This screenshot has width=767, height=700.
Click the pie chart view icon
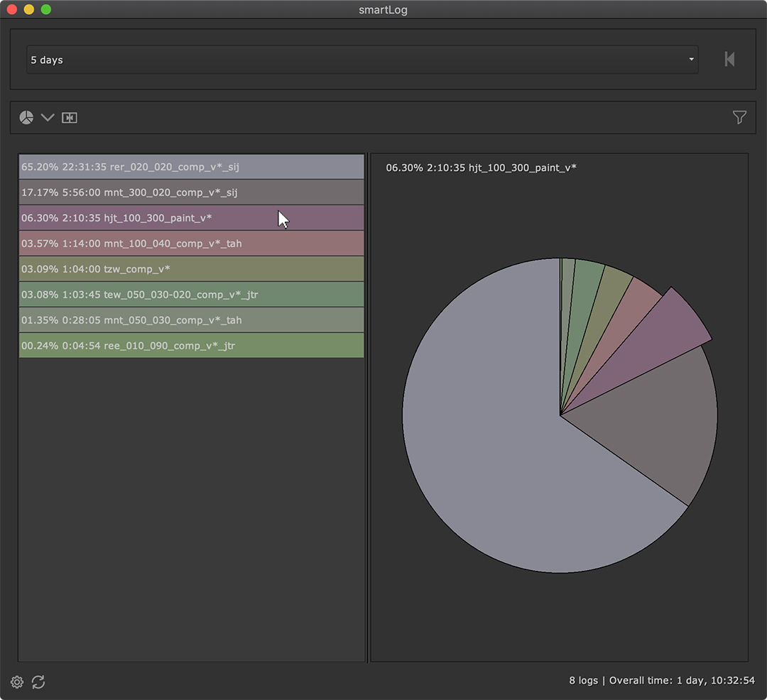[26, 117]
